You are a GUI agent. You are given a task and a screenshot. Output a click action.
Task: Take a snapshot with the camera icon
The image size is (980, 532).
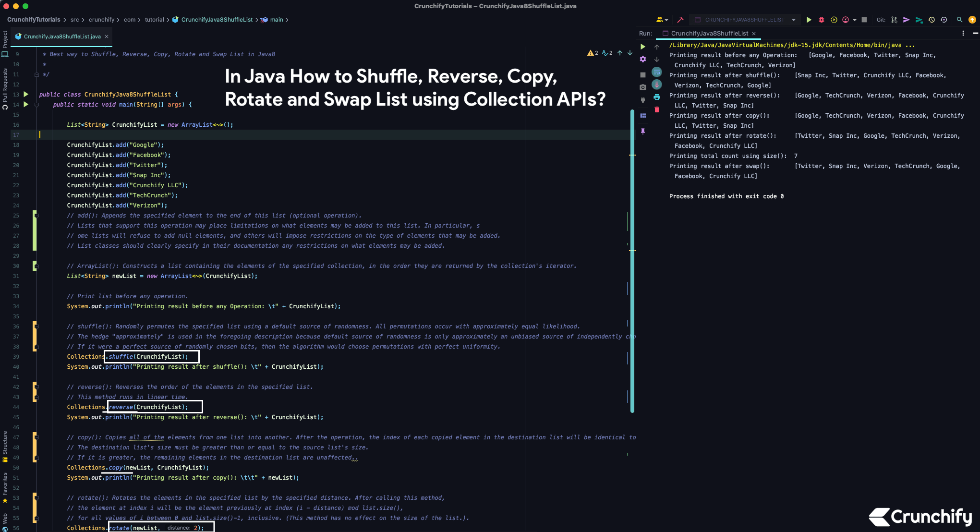point(643,86)
